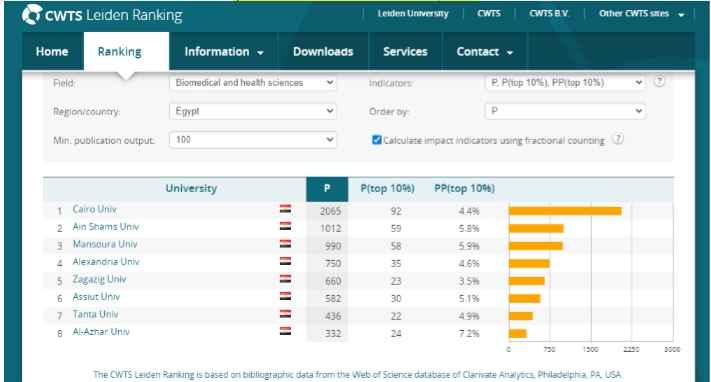
Task: Click the P(top 10%) value 92
Action: 396,211
